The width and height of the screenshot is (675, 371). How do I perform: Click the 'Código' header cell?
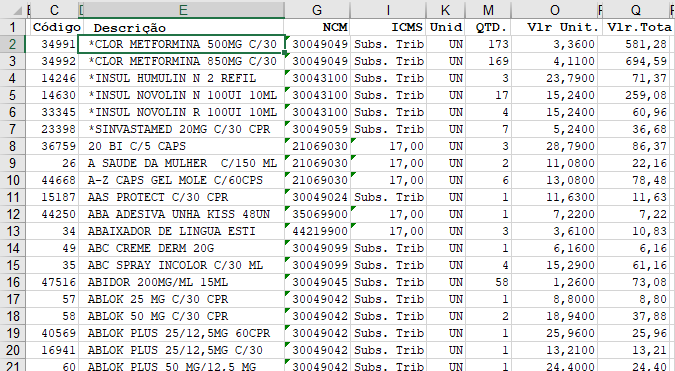click(x=54, y=28)
